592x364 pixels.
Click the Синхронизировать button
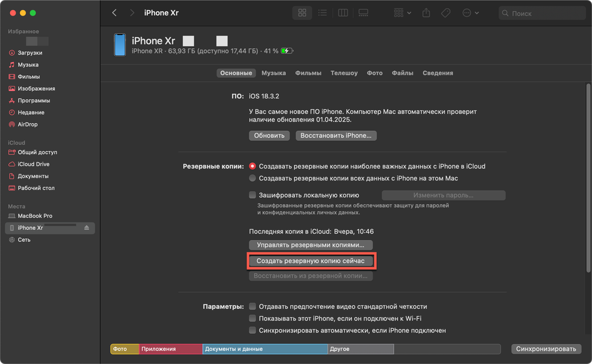coord(546,349)
